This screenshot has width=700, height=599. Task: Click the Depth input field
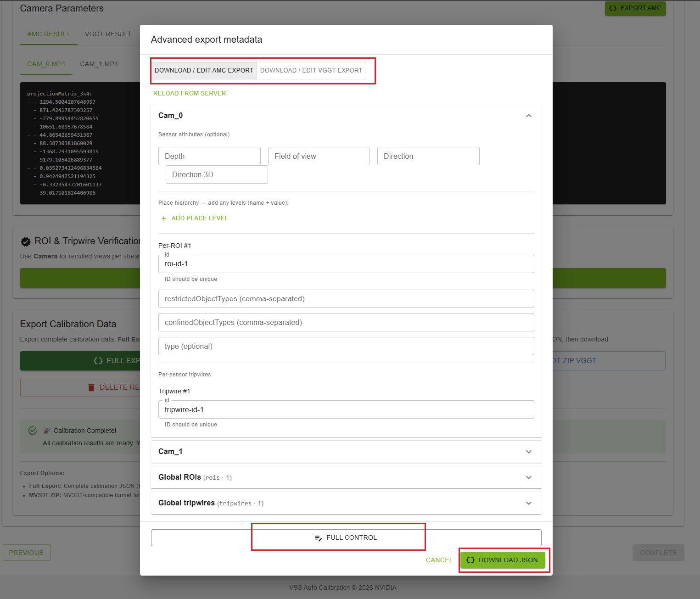pos(209,156)
